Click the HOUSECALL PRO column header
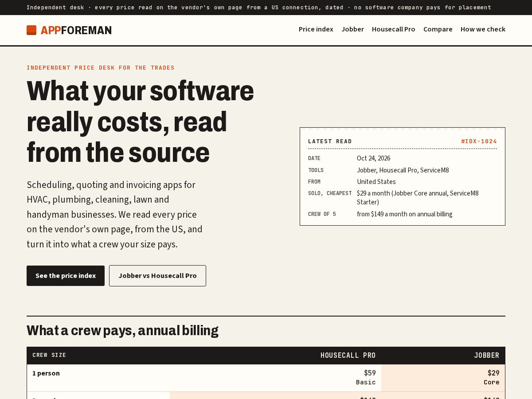 point(348,355)
